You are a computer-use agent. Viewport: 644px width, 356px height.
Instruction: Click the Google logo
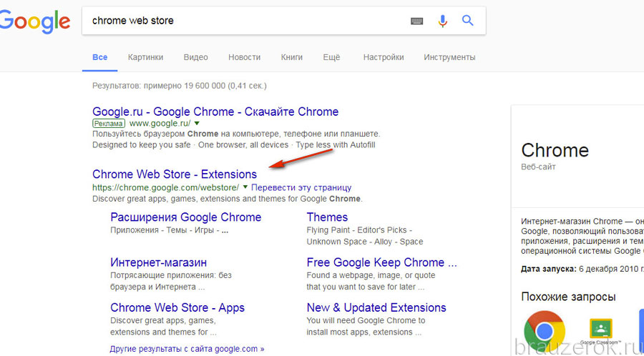click(x=34, y=21)
